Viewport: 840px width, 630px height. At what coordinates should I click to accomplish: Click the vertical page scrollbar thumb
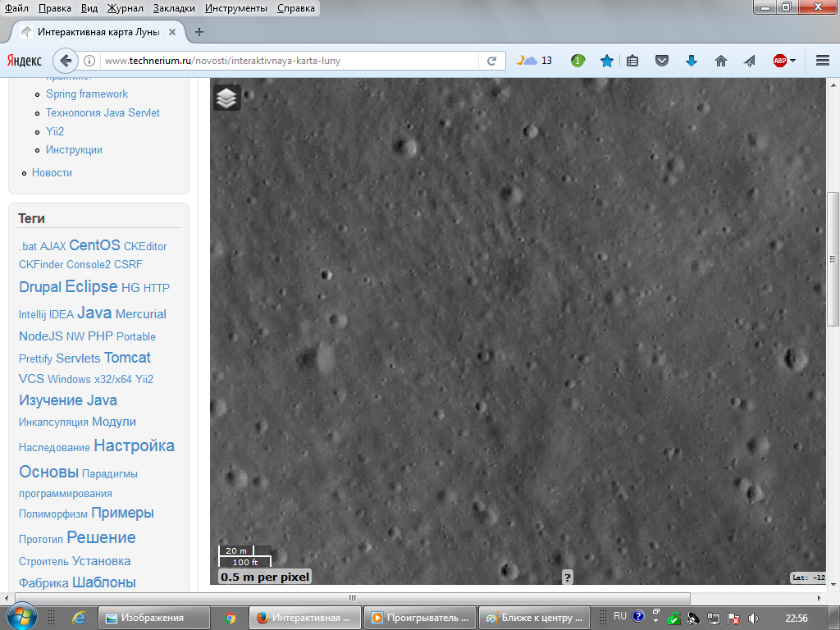pyautogui.click(x=833, y=258)
